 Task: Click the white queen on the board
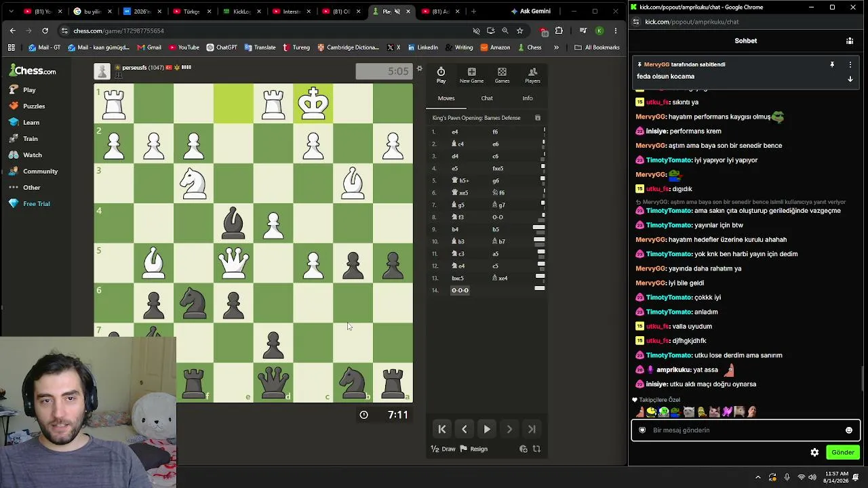tap(233, 264)
